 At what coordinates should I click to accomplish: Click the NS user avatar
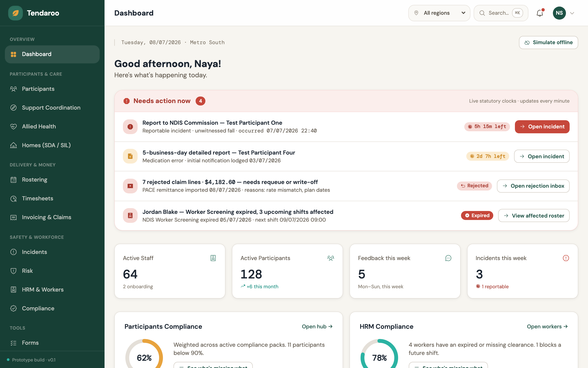click(559, 13)
